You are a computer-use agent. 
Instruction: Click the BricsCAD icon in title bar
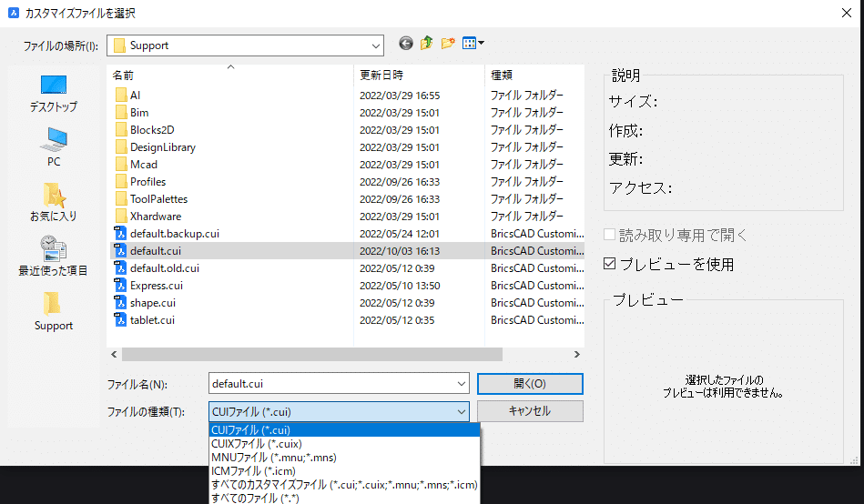coord(14,13)
